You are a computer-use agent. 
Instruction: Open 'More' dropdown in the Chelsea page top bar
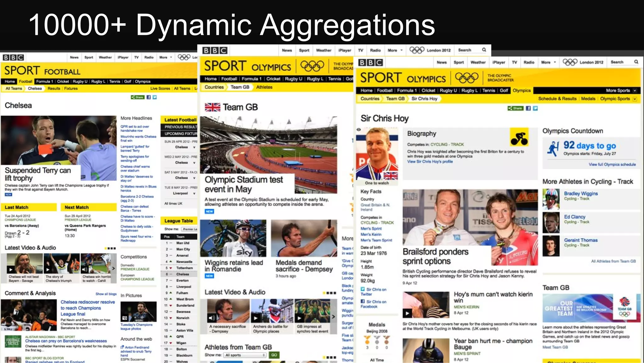[x=165, y=57]
